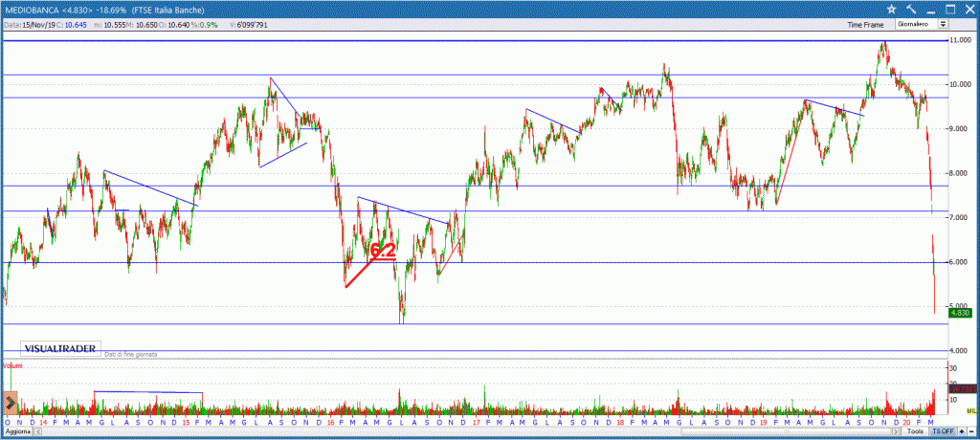The height and width of the screenshot is (440, 980).
Task: Click the horizontal scrollbar thumb
Action: (x=787, y=432)
